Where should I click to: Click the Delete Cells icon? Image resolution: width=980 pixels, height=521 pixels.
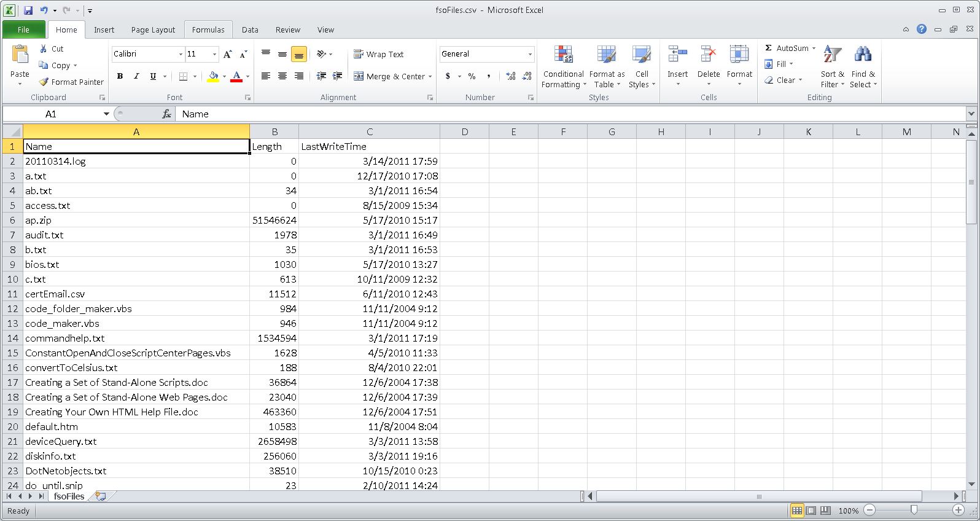click(x=709, y=55)
